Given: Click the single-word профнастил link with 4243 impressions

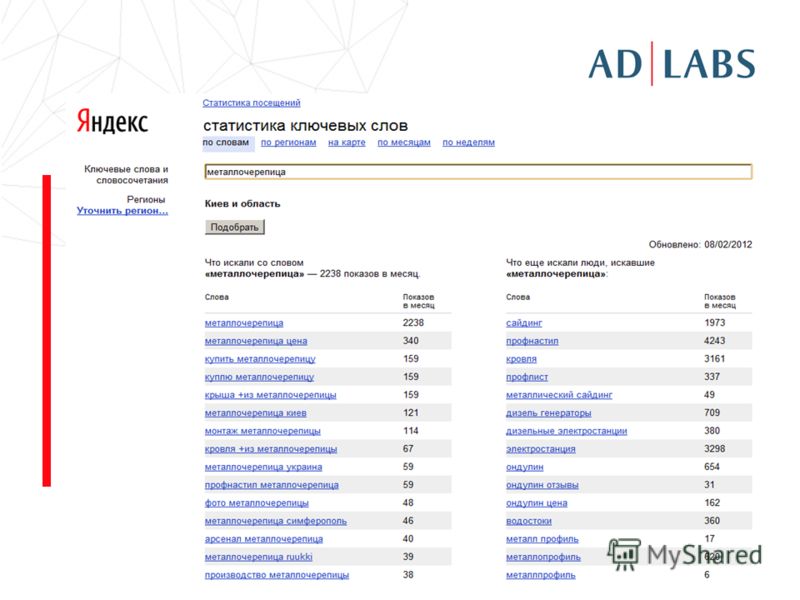Looking at the screenshot, I should coord(532,341).
